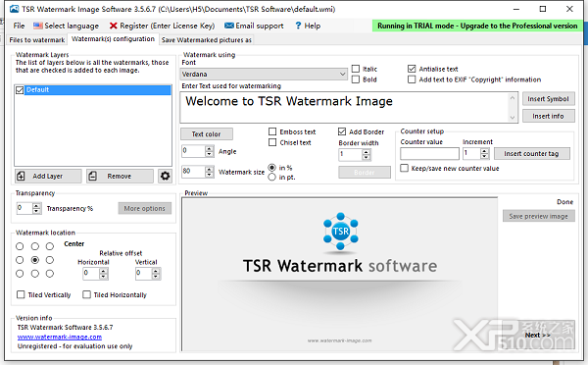Click the Insert Symbol button

[548, 99]
